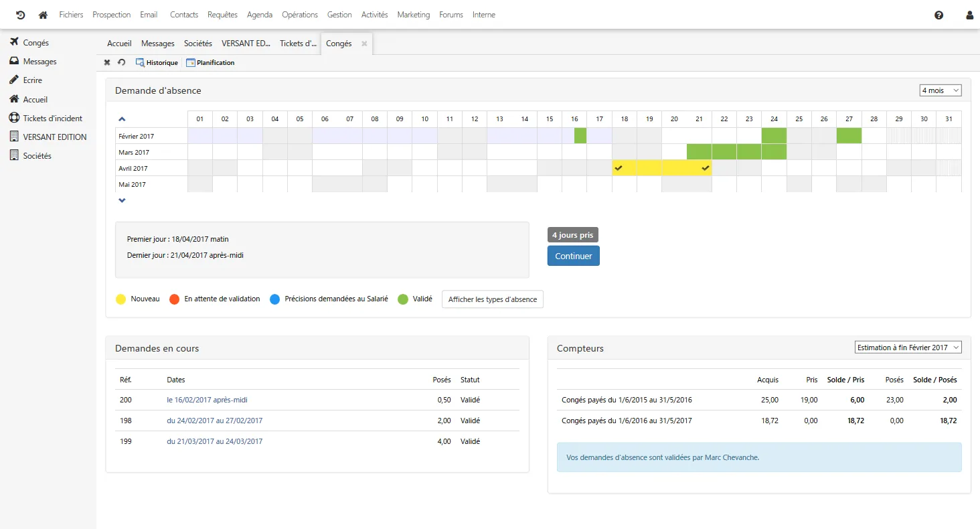Click the green half cell on Février 16
The width and height of the screenshot is (980, 529).
pos(580,136)
